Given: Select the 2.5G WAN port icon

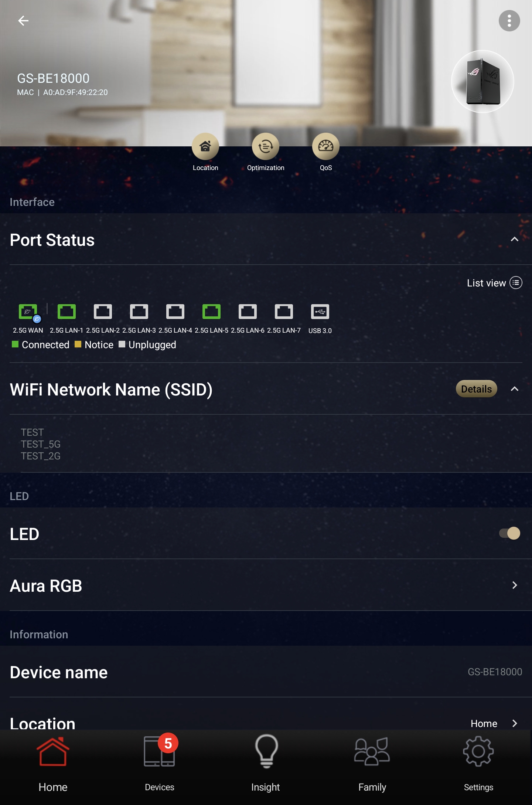Looking at the screenshot, I should pyautogui.click(x=28, y=312).
